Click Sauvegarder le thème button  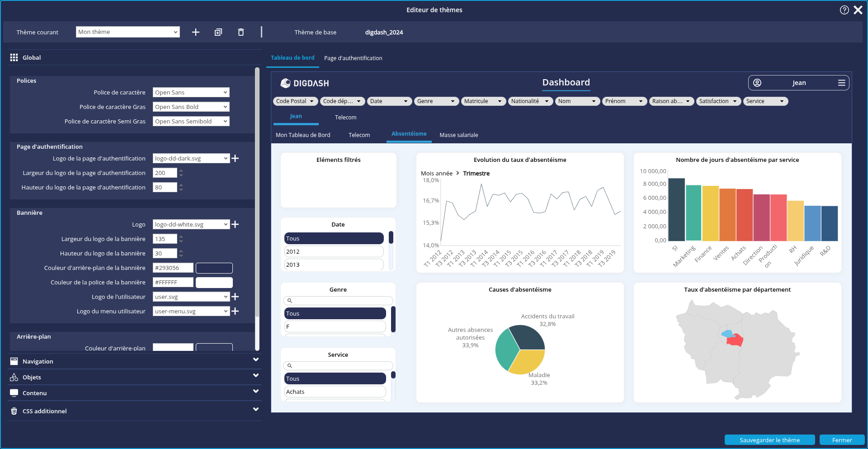(769, 440)
